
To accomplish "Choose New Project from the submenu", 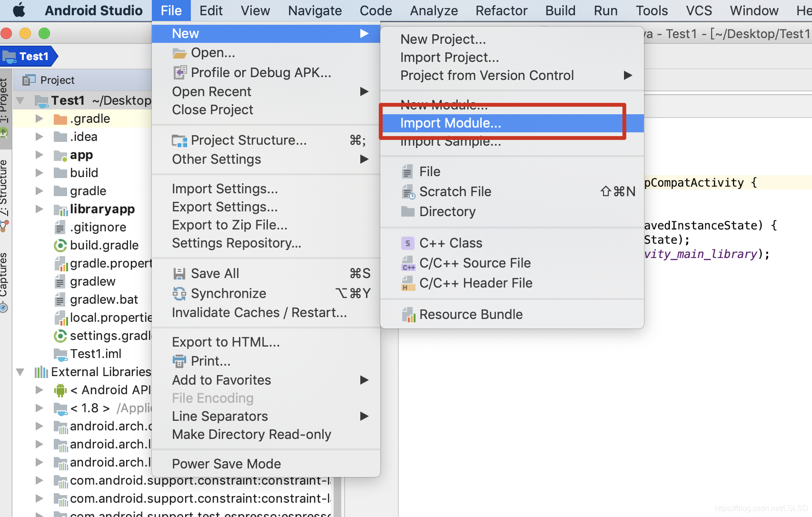I will [512, 40].
